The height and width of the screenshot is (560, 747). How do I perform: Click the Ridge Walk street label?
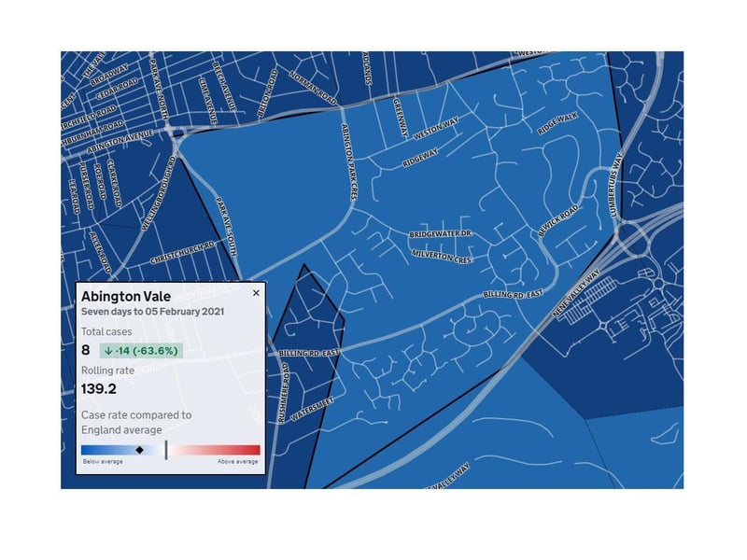(x=557, y=124)
